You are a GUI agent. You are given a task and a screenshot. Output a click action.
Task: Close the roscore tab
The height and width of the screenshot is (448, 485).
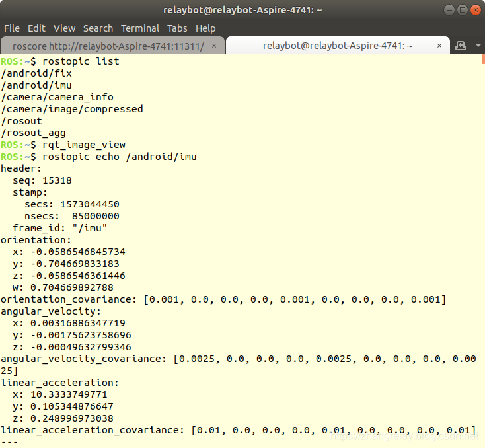(x=214, y=46)
